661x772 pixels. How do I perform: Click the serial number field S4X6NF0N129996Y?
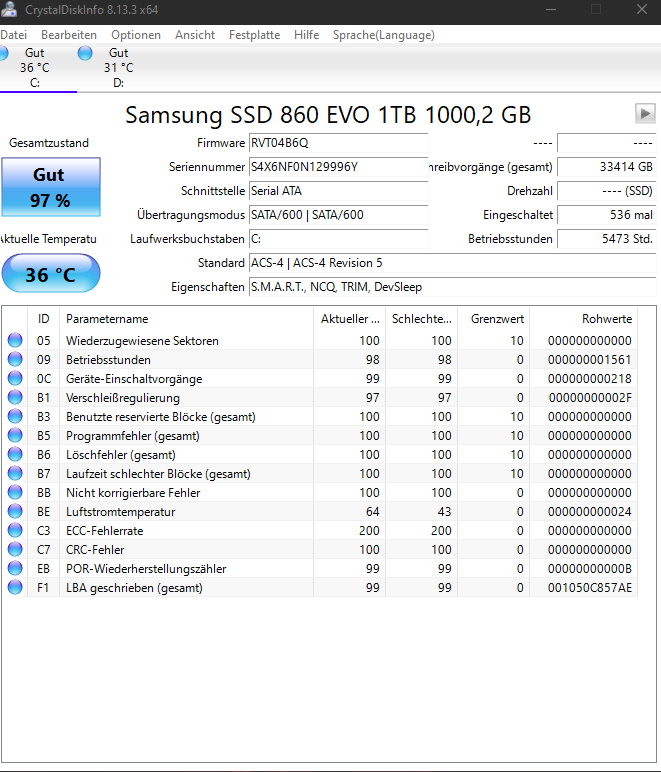339,167
